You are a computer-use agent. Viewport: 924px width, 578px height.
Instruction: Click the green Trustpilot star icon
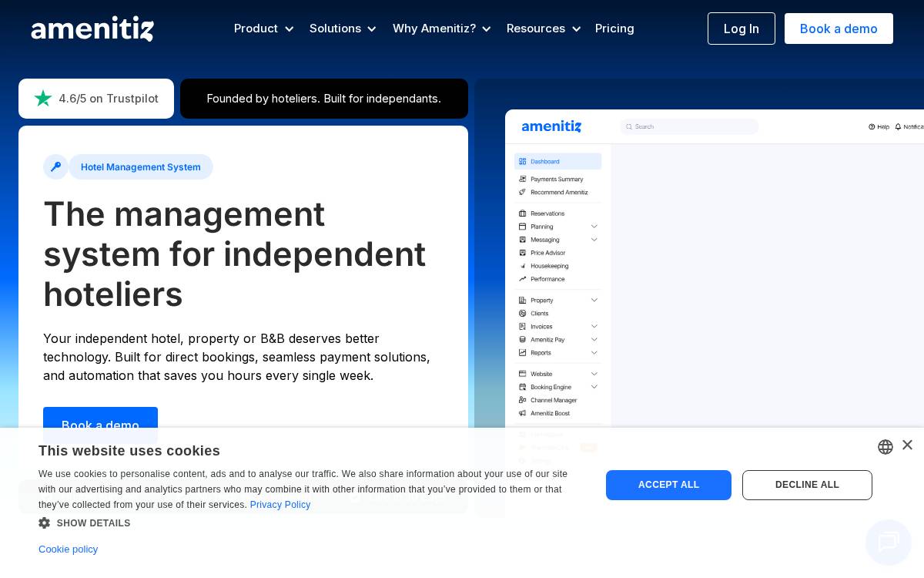click(x=43, y=99)
